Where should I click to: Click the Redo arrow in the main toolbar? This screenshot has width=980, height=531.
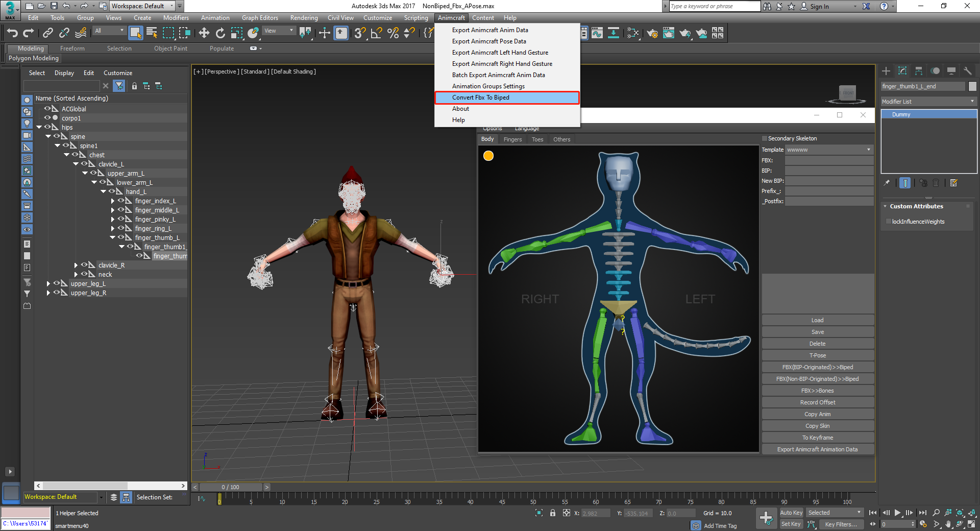tap(29, 33)
